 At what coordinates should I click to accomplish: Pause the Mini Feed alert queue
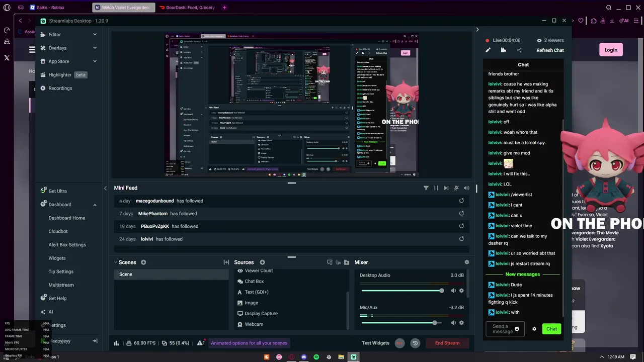pyautogui.click(x=436, y=188)
